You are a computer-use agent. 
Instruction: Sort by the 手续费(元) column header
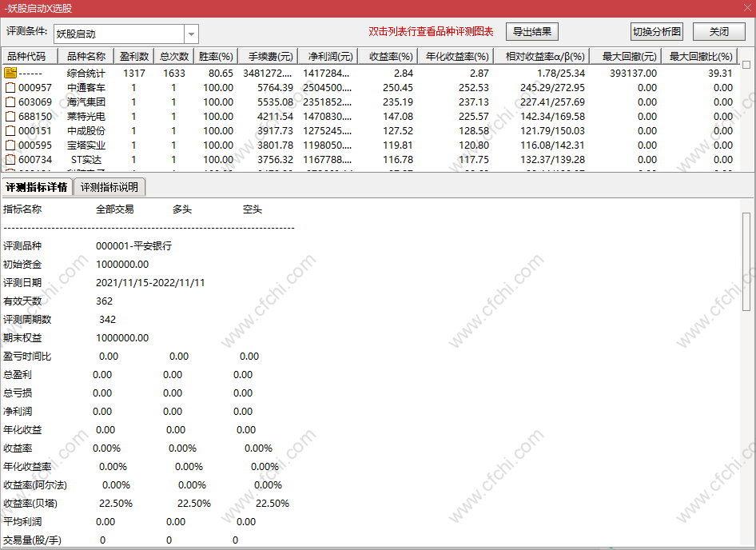(x=268, y=57)
